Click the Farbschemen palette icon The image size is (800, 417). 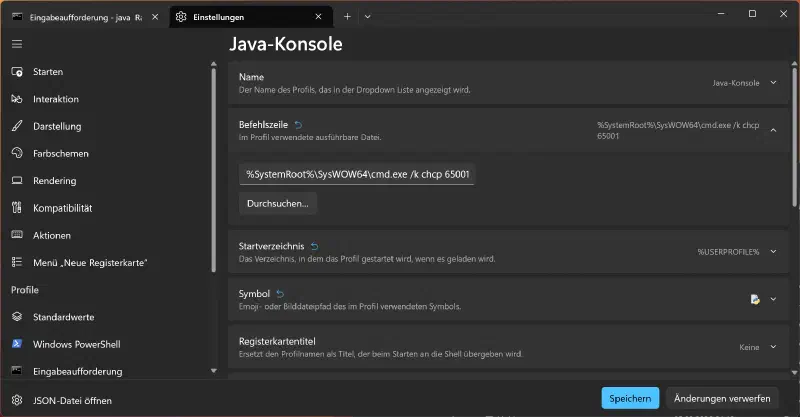[x=17, y=153]
